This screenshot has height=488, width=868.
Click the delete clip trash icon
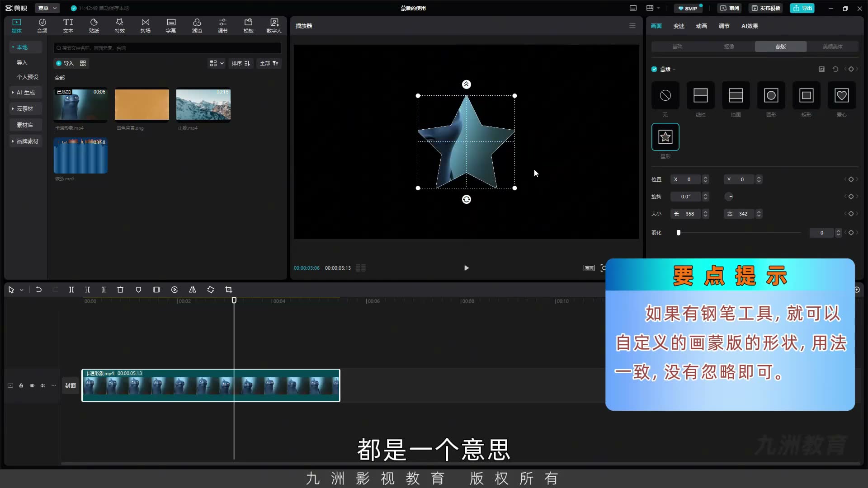click(x=120, y=290)
